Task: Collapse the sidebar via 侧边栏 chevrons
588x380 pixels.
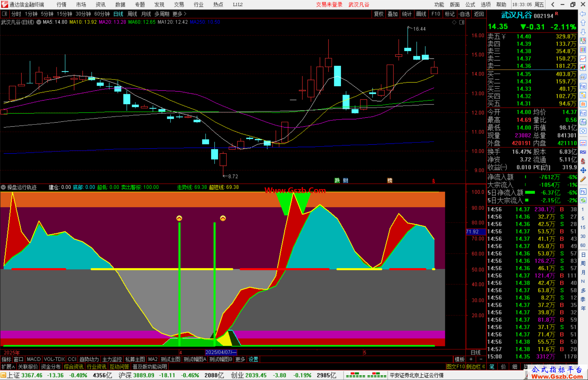Action: coord(476,367)
